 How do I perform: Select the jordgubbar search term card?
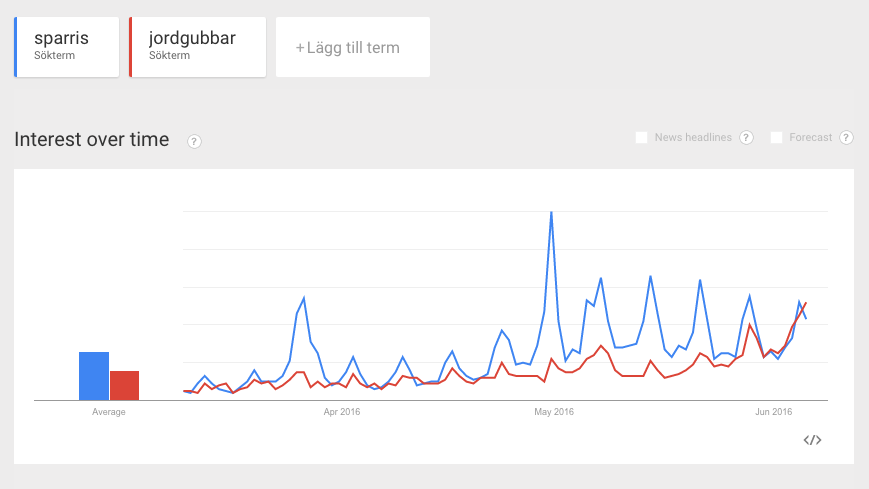(200, 47)
